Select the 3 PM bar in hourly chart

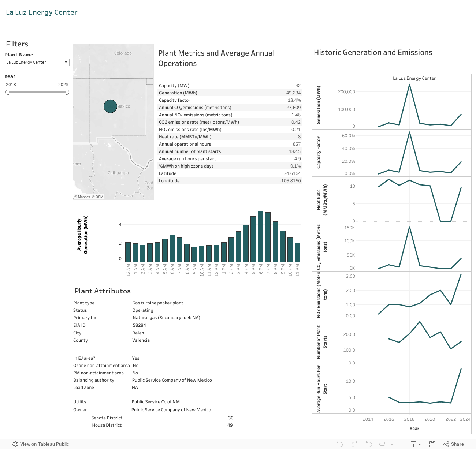pyautogui.click(x=238, y=246)
